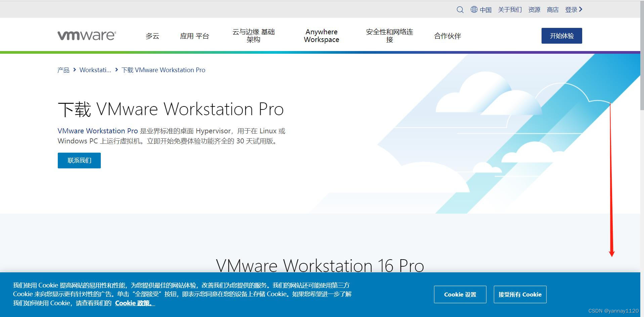This screenshot has width=644, height=317.
Task: Expand the login chevron arrow
Action: [581, 9]
